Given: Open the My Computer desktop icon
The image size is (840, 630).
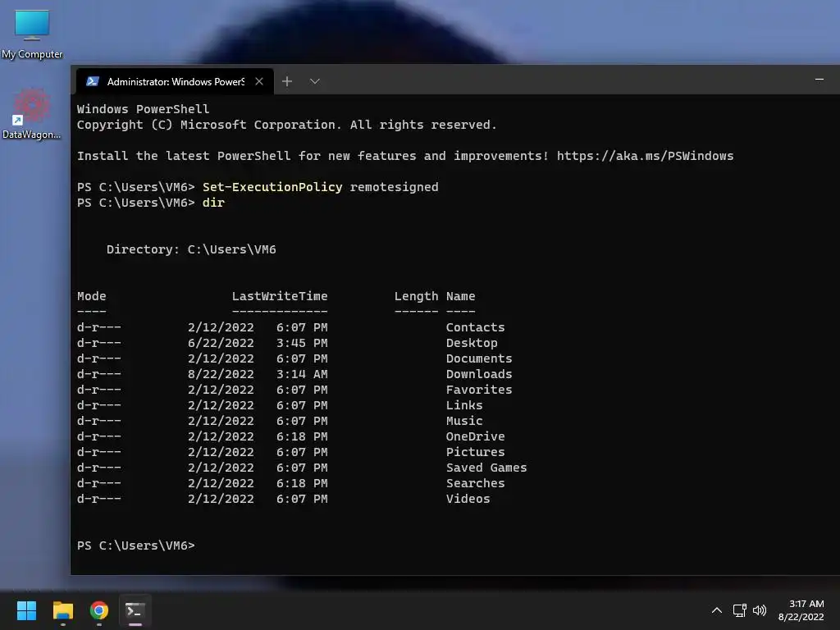Looking at the screenshot, I should [32, 33].
